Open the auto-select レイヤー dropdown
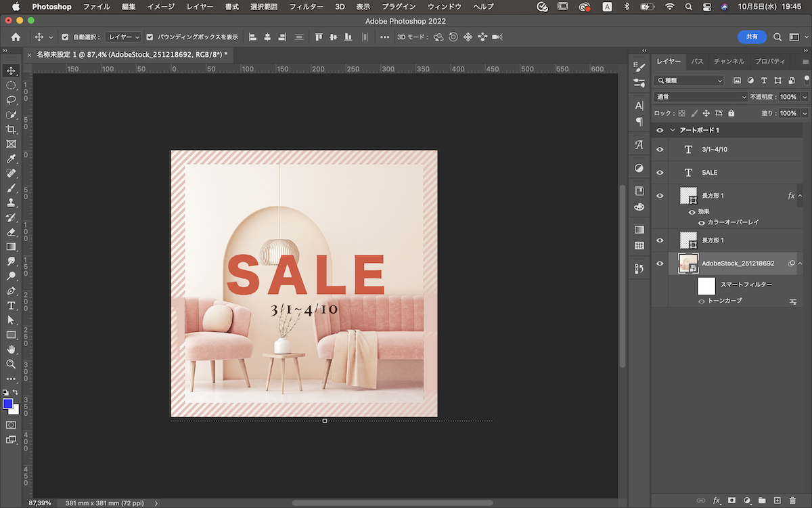The height and width of the screenshot is (508, 812). [124, 37]
